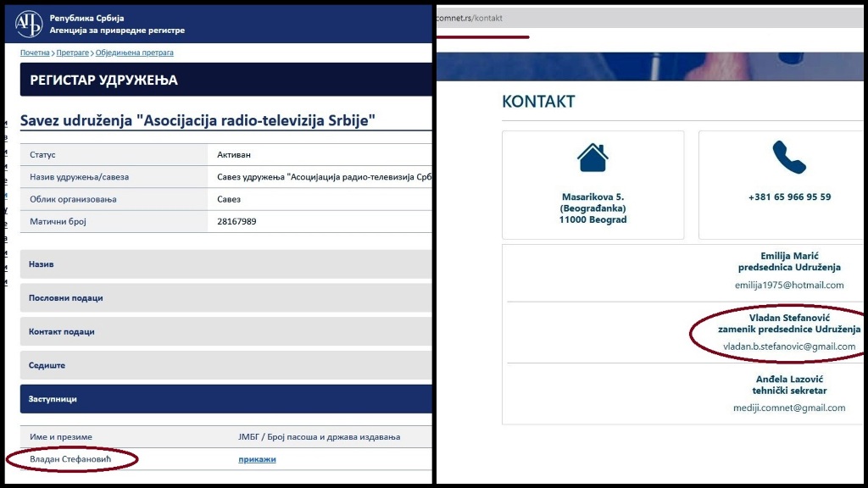The height and width of the screenshot is (488, 868).
Task: Click the Република Србија header text
Action: (87, 19)
